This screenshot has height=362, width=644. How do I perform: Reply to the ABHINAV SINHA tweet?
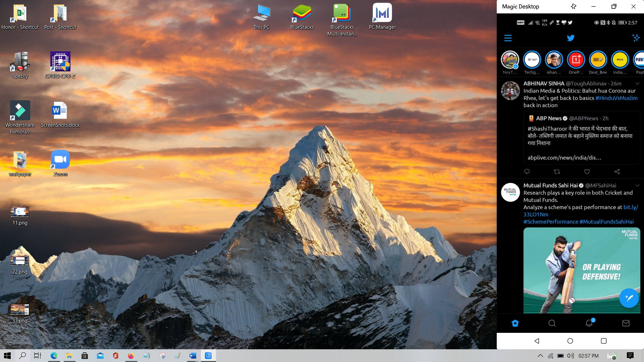[527, 172]
